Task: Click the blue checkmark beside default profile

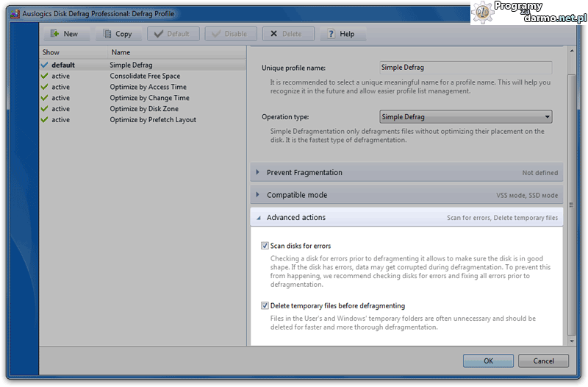Action: 45,65
